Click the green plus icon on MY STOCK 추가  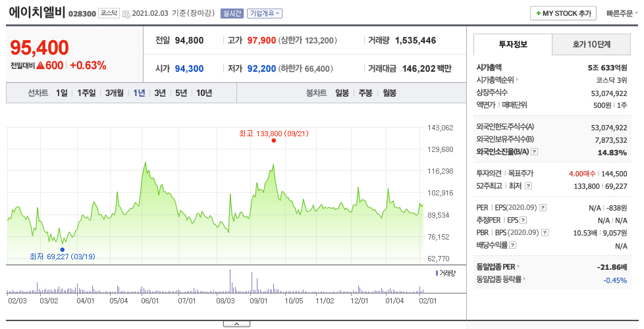click(x=538, y=14)
